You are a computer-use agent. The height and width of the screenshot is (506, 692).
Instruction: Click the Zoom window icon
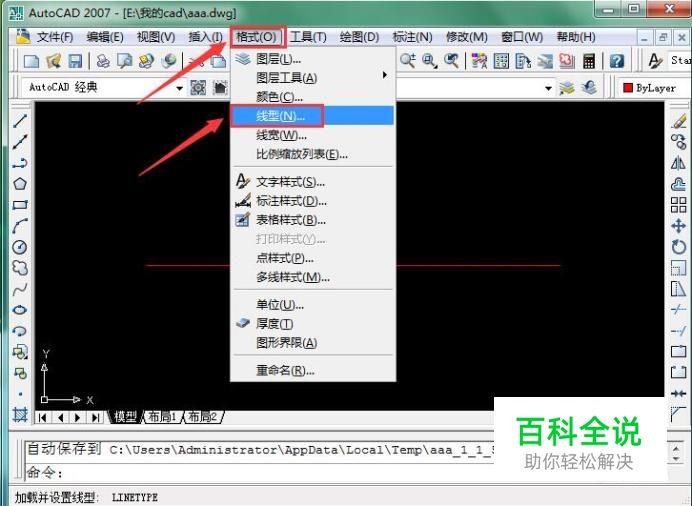[x=429, y=61]
